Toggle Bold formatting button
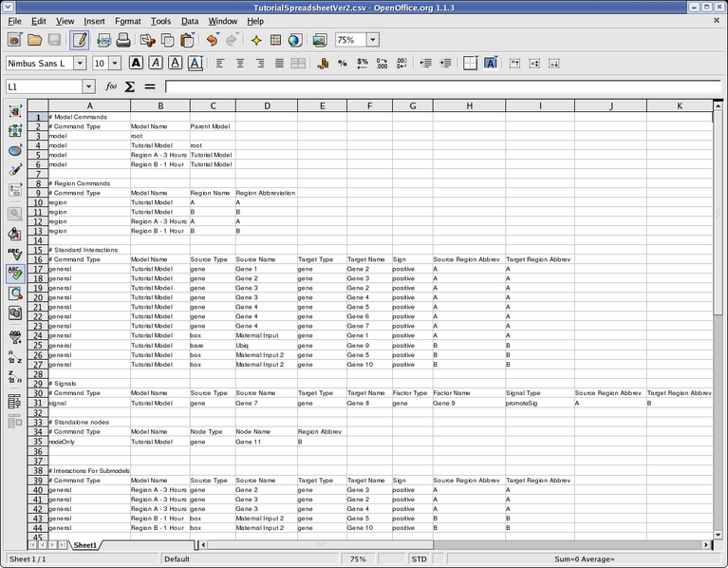This screenshot has width=728, height=568. pyautogui.click(x=136, y=64)
